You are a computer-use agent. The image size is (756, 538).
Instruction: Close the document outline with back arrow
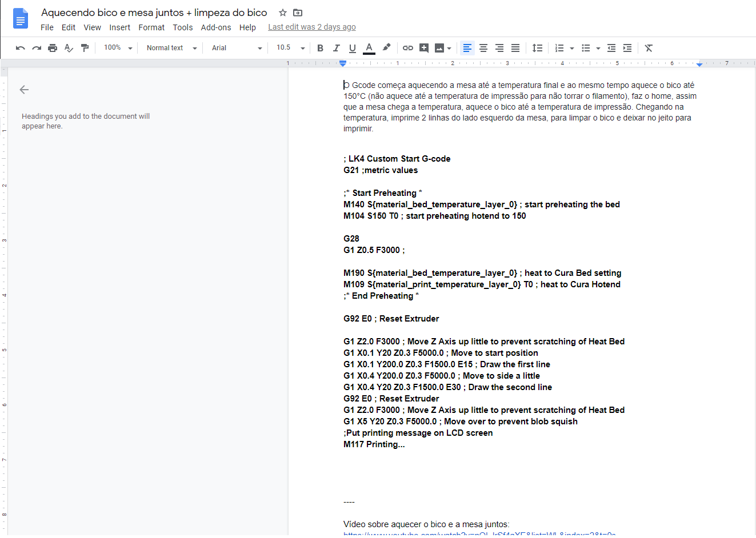[x=24, y=90]
